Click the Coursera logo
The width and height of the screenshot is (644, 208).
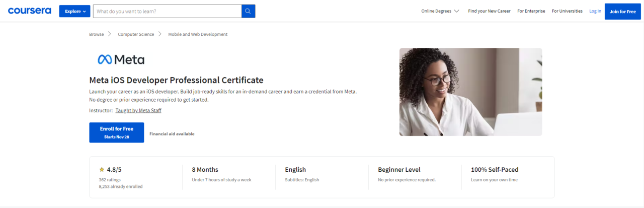pyautogui.click(x=29, y=11)
